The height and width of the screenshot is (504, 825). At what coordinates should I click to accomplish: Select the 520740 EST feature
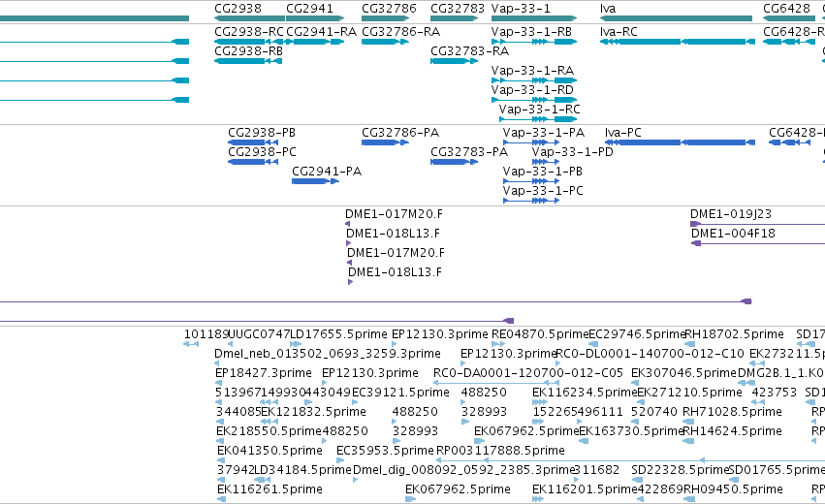(x=635, y=423)
